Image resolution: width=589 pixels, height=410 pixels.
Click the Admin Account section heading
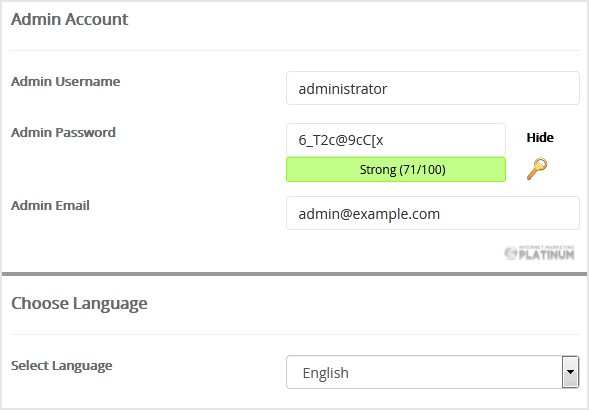(x=69, y=19)
